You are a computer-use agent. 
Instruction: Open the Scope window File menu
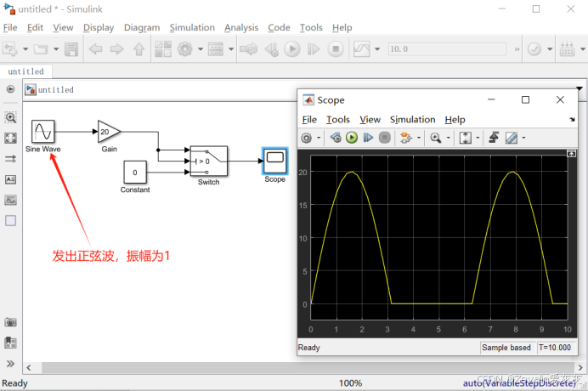(x=309, y=119)
